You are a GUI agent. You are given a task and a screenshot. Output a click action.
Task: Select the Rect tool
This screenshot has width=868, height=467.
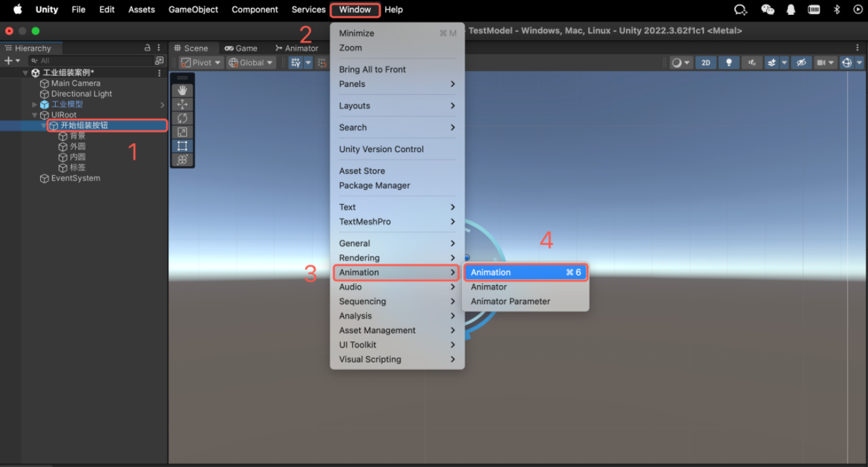click(x=182, y=146)
